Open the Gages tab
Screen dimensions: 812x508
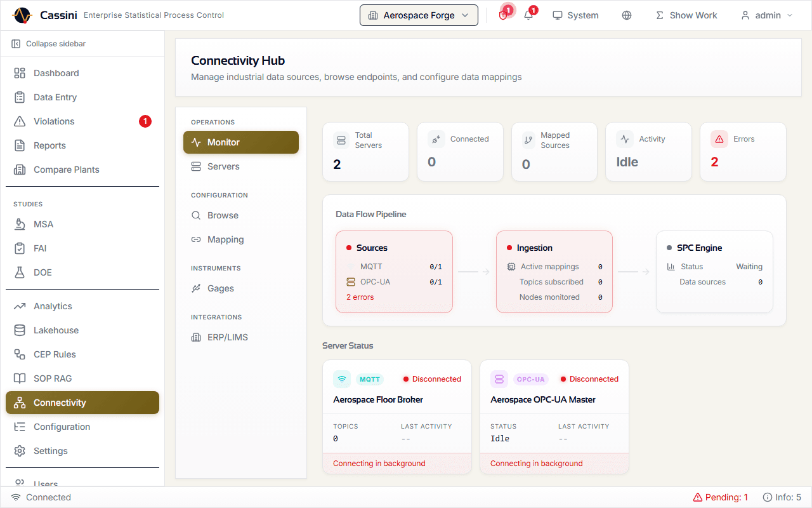tap(241, 288)
